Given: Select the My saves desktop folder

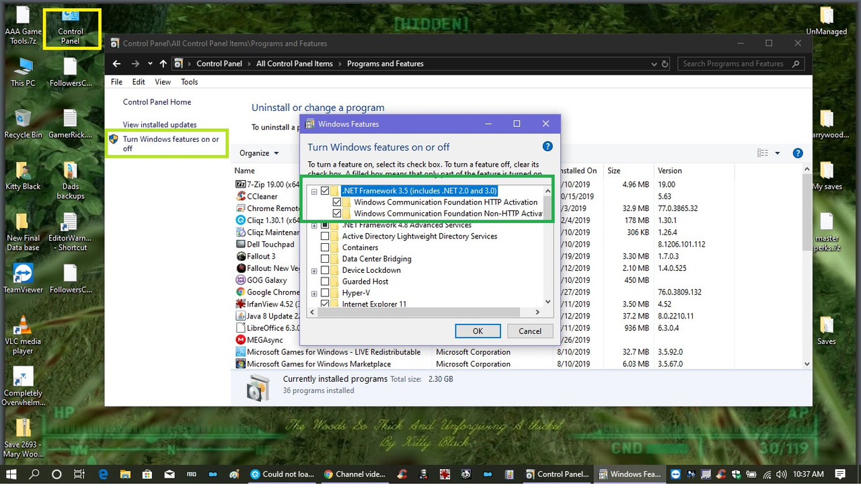Looking at the screenshot, I should [x=827, y=176].
